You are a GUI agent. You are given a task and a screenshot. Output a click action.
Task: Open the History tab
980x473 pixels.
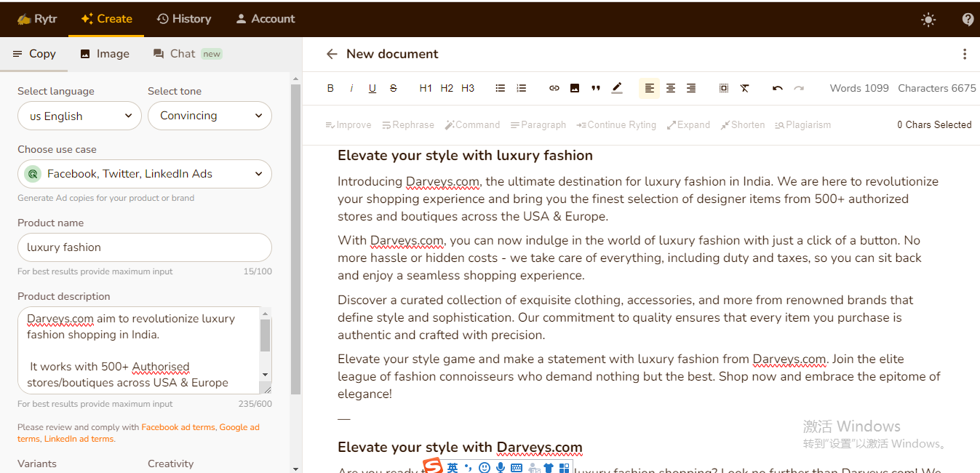[184, 19]
